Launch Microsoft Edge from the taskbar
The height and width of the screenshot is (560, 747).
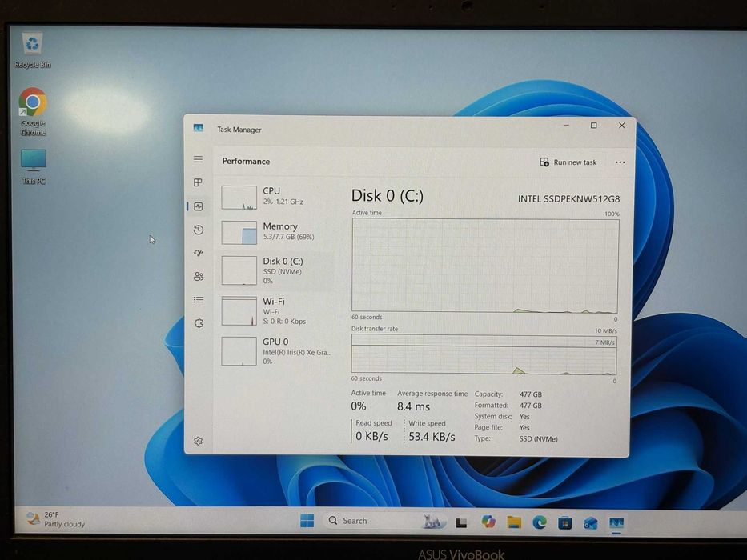(540, 523)
